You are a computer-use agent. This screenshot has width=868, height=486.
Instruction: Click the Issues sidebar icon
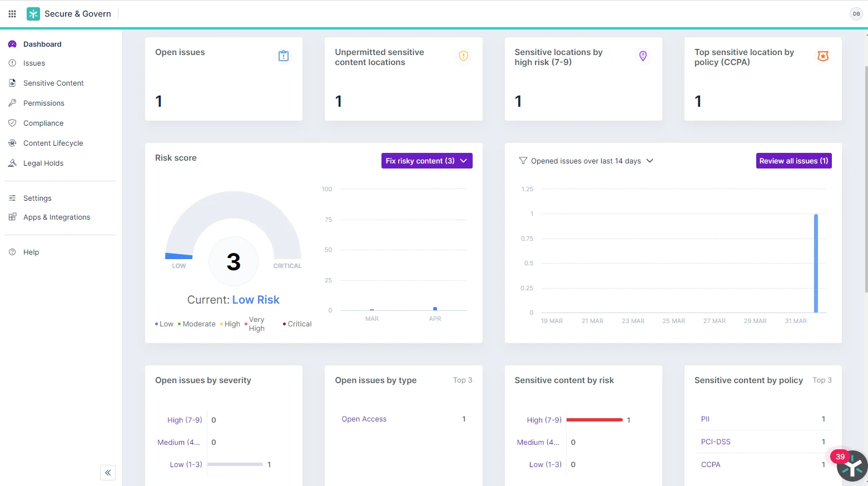12,63
